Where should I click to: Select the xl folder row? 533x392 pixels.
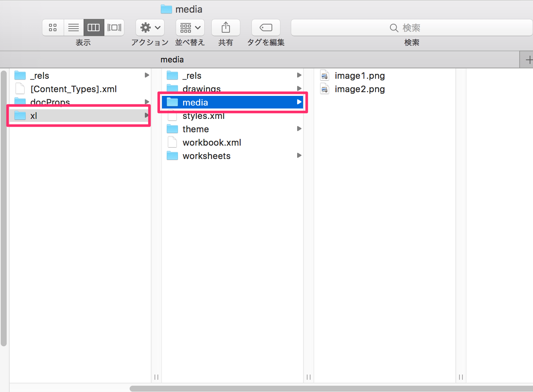pos(80,116)
